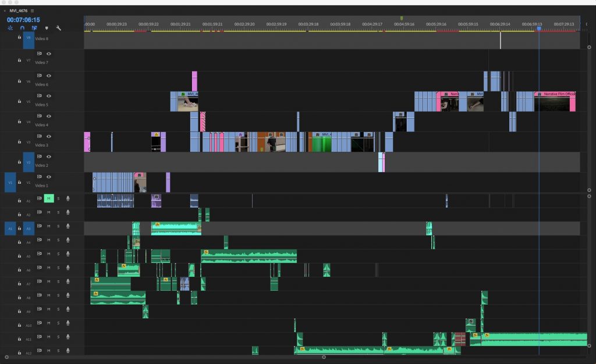The image size is (596, 364).
Task: Click the A1 source patching button
Action: (x=9, y=229)
